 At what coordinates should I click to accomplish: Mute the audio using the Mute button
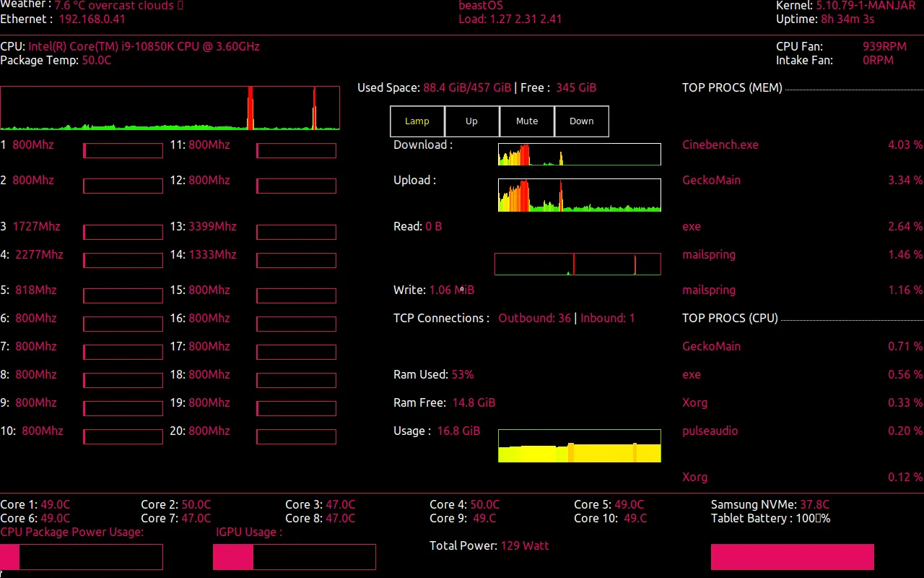click(x=526, y=121)
